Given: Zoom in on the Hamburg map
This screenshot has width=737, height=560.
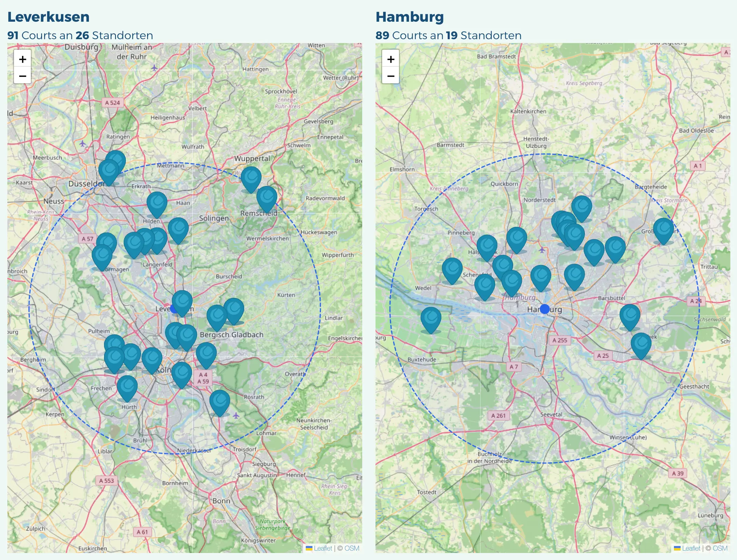Looking at the screenshot, I should 390,59.
